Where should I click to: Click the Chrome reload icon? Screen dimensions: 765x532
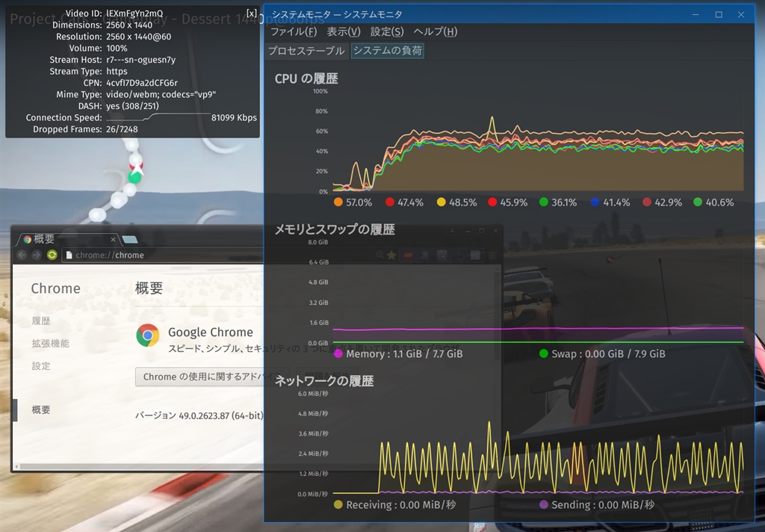point(52,255)
